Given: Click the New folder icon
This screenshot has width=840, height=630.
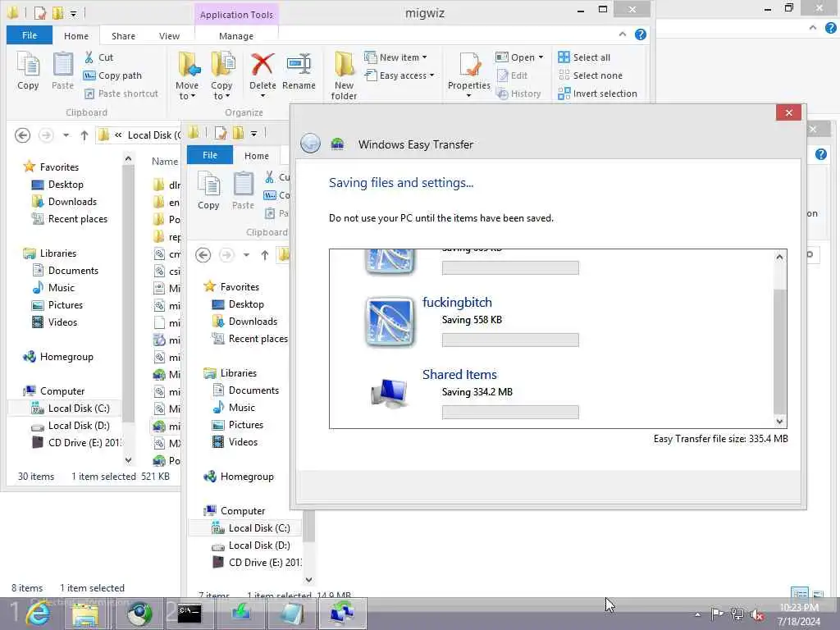Looking at the screenshot, I should pyautogui.click(x=344, y=64).
